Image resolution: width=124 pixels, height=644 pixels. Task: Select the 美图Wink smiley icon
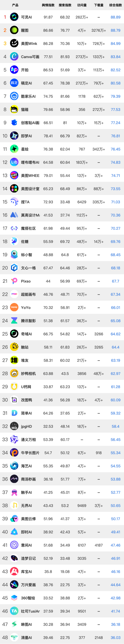pyautogui.click(x=14, y=43)
